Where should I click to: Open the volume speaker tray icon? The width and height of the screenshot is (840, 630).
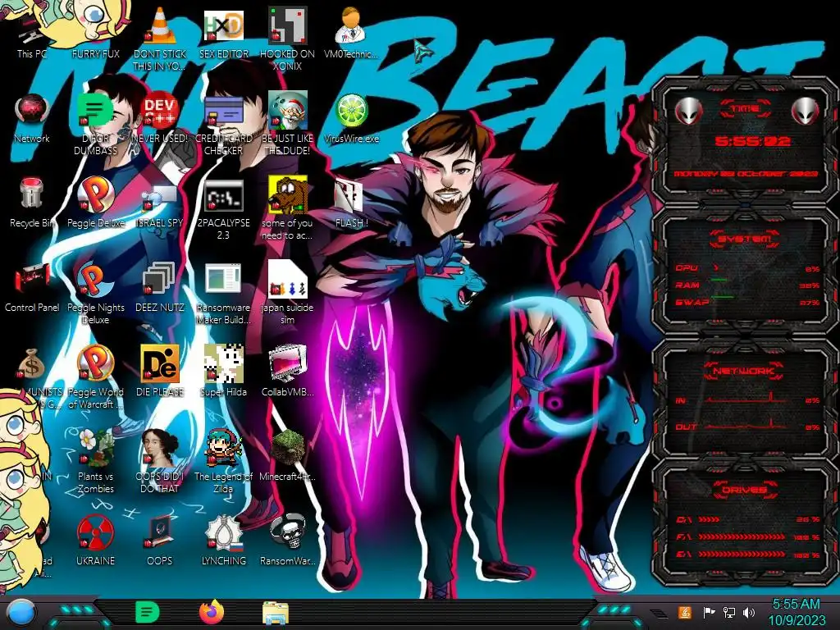pyautogui.click(x=749, y=612)
